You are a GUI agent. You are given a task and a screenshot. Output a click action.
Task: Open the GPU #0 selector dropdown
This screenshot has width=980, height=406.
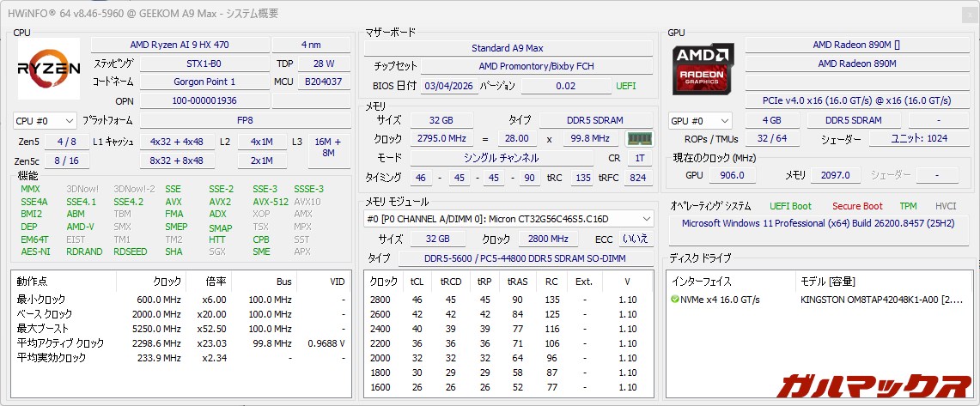tap(700, 120)
